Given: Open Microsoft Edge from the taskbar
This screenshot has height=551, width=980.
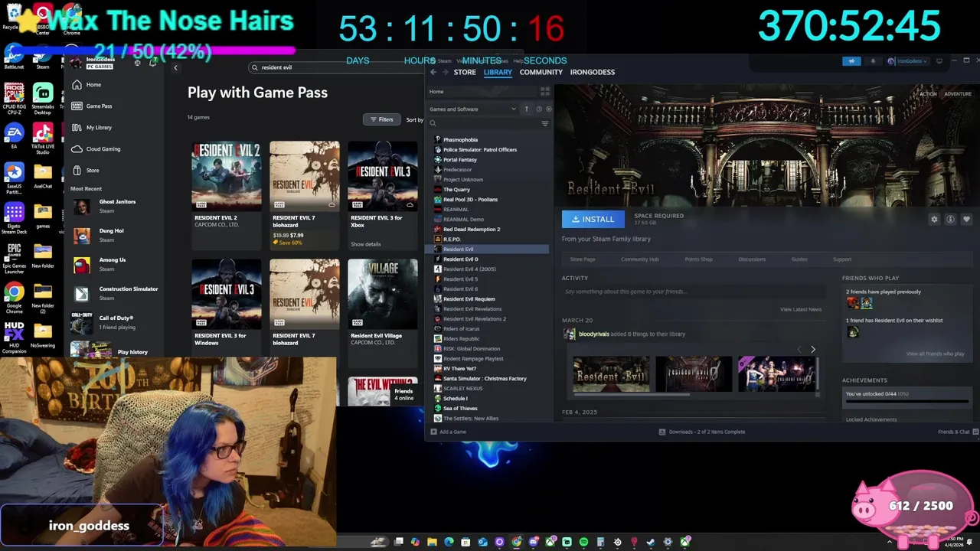Looking at the screenshot, I should pos(449,542).
